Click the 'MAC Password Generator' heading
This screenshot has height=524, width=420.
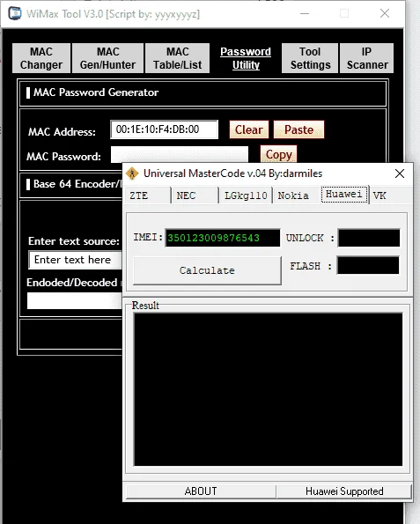(96, 92)
